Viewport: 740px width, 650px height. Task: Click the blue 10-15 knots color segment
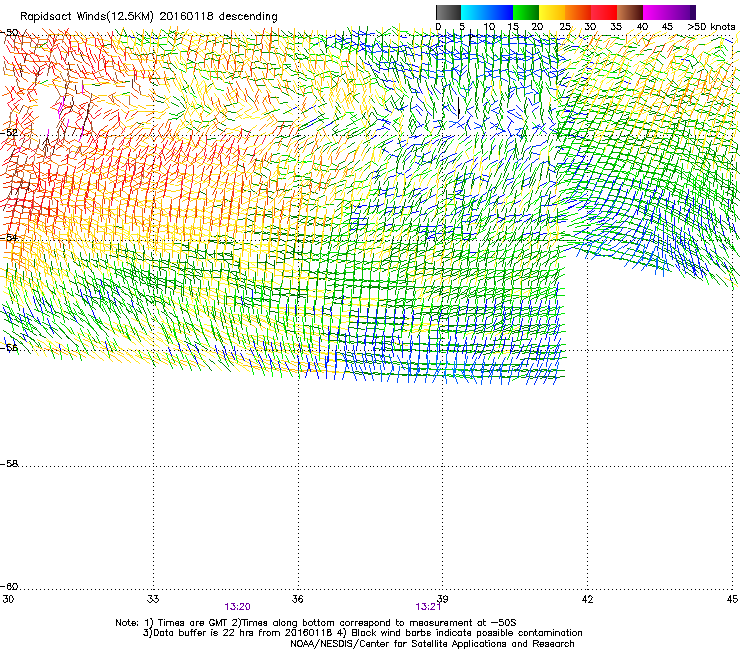coord(500,12)
